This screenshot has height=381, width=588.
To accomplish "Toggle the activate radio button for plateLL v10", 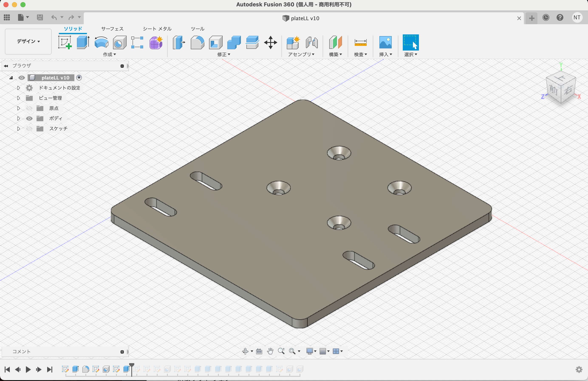I will click(x=79, y=78).
